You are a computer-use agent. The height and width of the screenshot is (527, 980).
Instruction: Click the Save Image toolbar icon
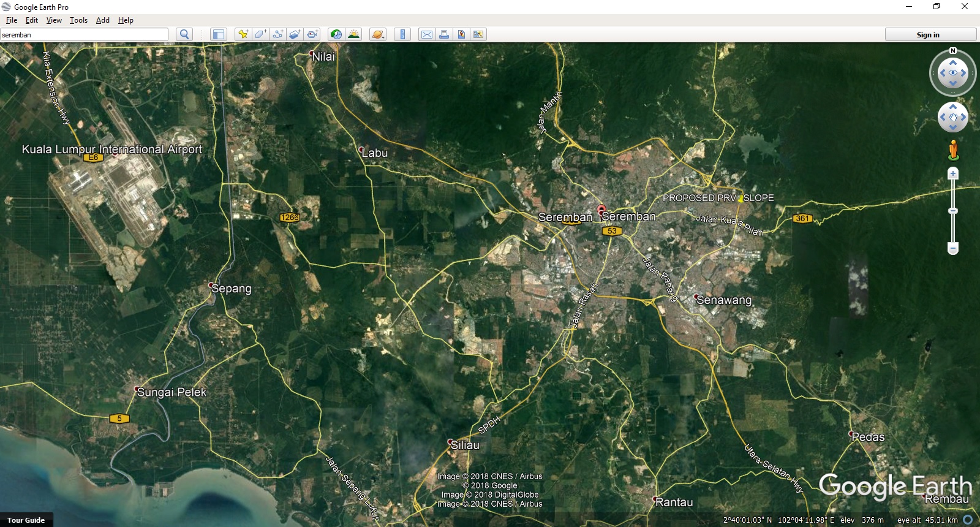(461, 34)
